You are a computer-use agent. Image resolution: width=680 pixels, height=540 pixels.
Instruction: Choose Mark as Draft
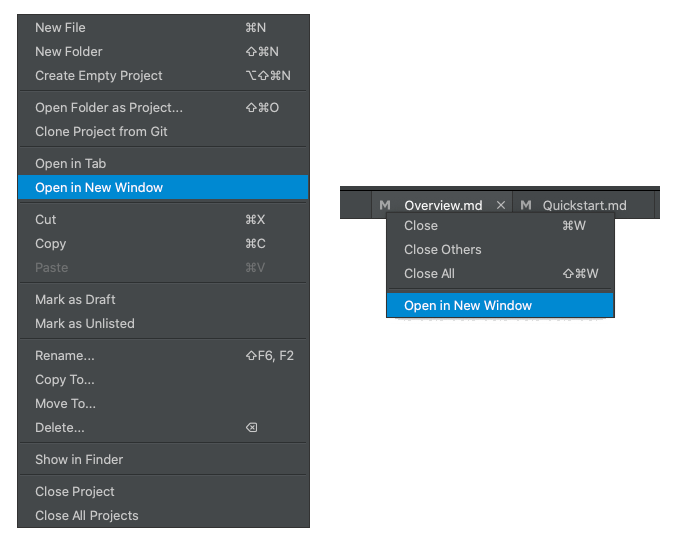pyautogui.click(x=75, y=300)
